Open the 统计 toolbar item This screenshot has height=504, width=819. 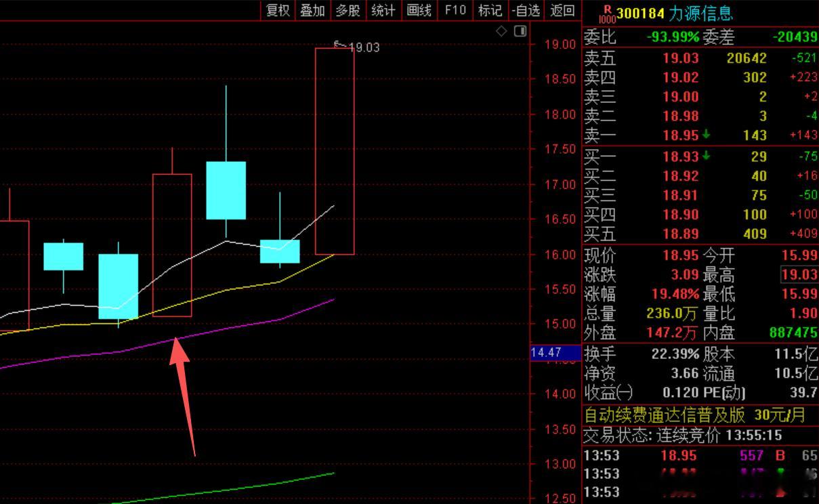pos(383,10)
